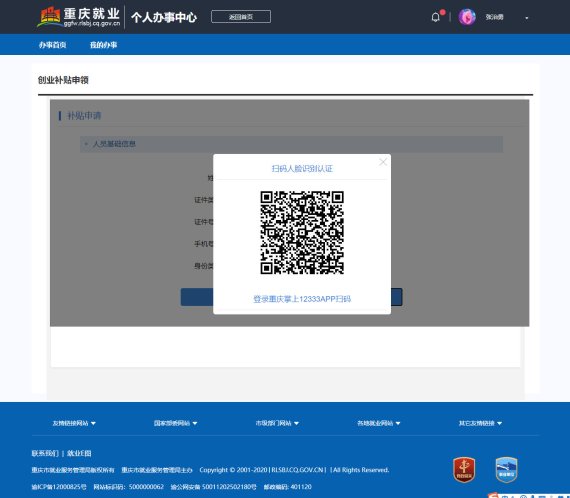Click the 个人办事中心 header title

coord(164,17)
